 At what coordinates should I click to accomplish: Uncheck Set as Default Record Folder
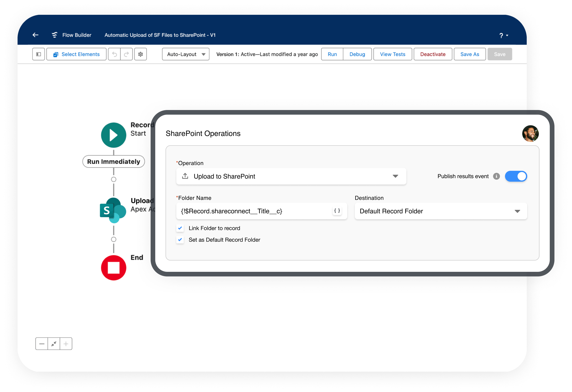point(180,240)
